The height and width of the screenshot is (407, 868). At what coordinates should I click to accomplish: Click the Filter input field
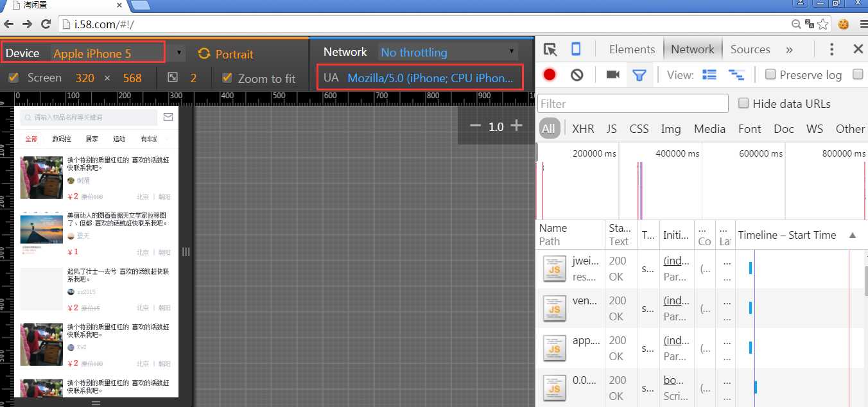click(x=633, y=103)
